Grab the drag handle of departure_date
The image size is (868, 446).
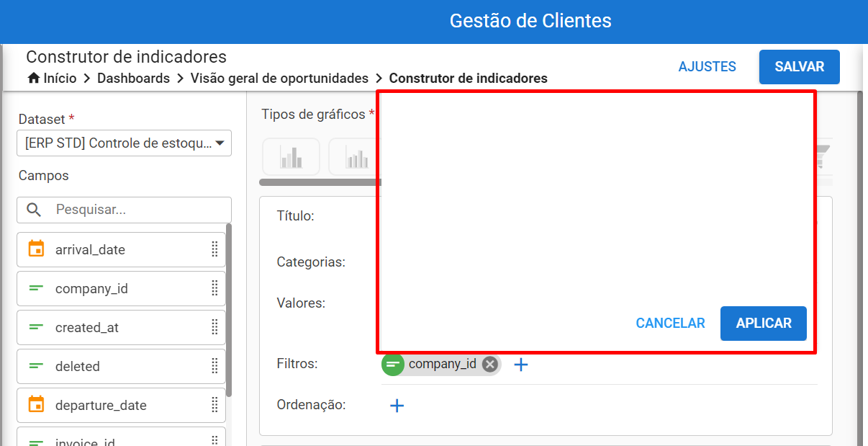(x=214, y=405)
